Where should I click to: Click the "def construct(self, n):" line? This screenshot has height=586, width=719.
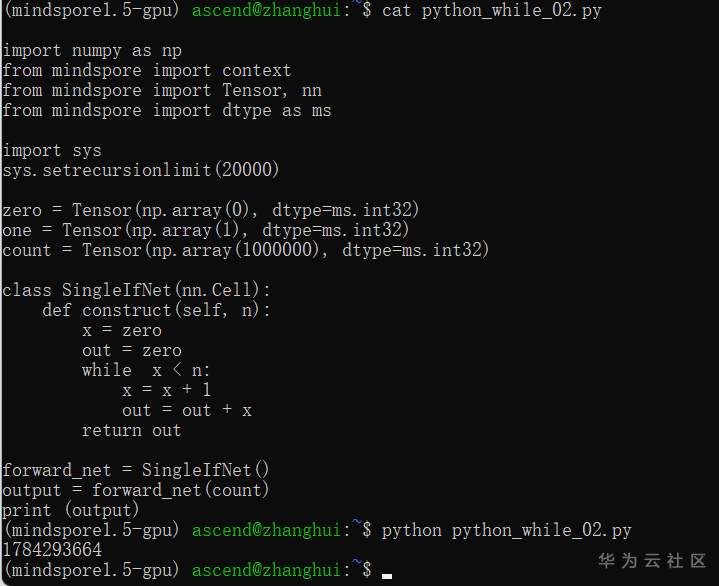156,310
